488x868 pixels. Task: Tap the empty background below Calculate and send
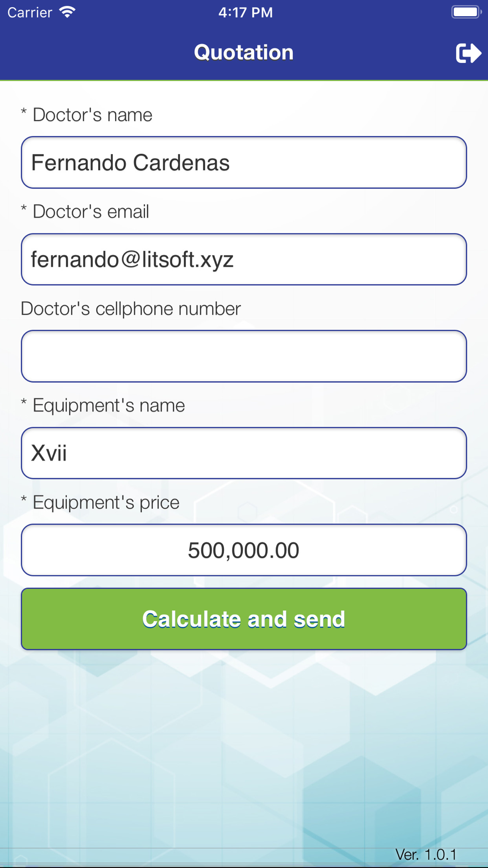244,742
